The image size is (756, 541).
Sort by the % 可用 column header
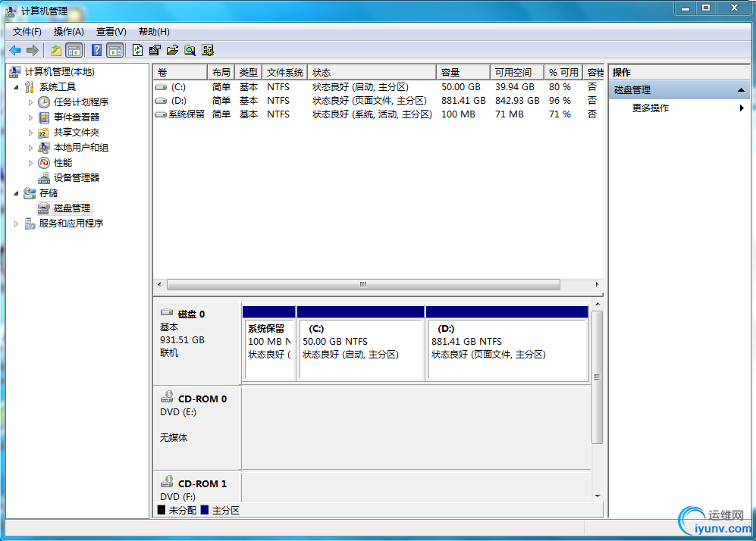pos(563,72)
